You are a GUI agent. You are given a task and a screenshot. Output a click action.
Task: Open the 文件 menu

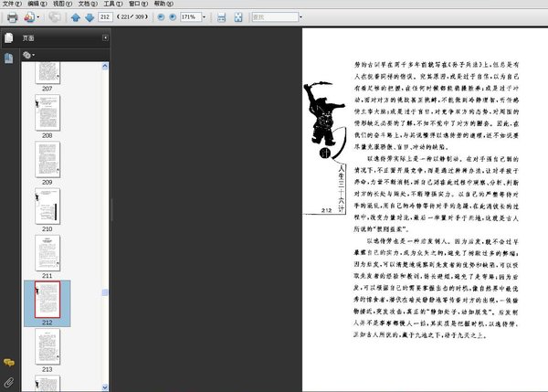[x=12, y=4]
